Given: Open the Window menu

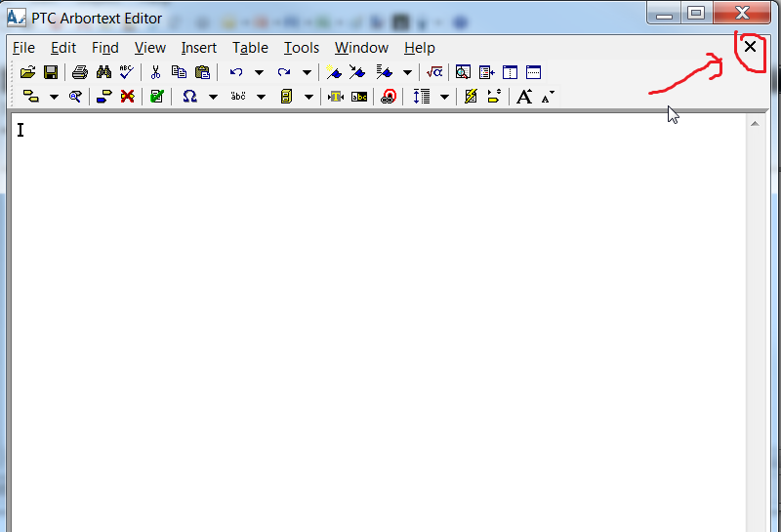Looking at the screenshot, I should pos(361,48).
